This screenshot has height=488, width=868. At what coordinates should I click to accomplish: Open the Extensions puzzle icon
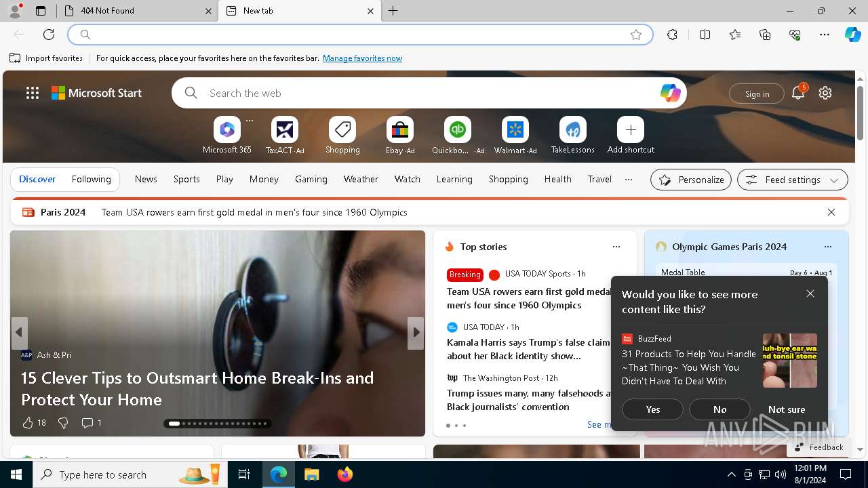click(x=672, y=35)
